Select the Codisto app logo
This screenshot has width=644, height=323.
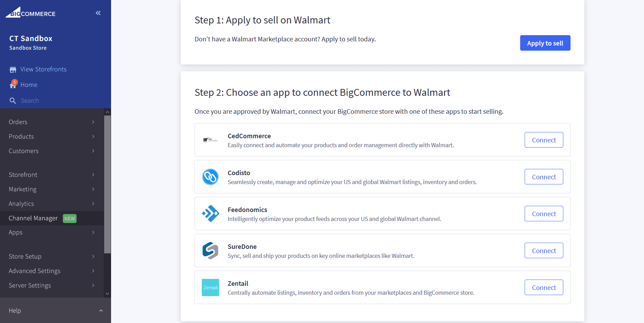tap(210, 176)
